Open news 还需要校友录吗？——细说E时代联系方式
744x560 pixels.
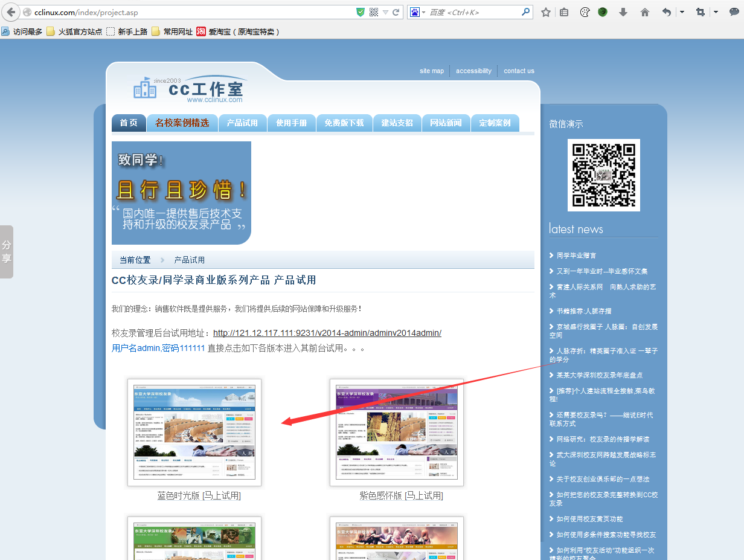coord(601,419)
